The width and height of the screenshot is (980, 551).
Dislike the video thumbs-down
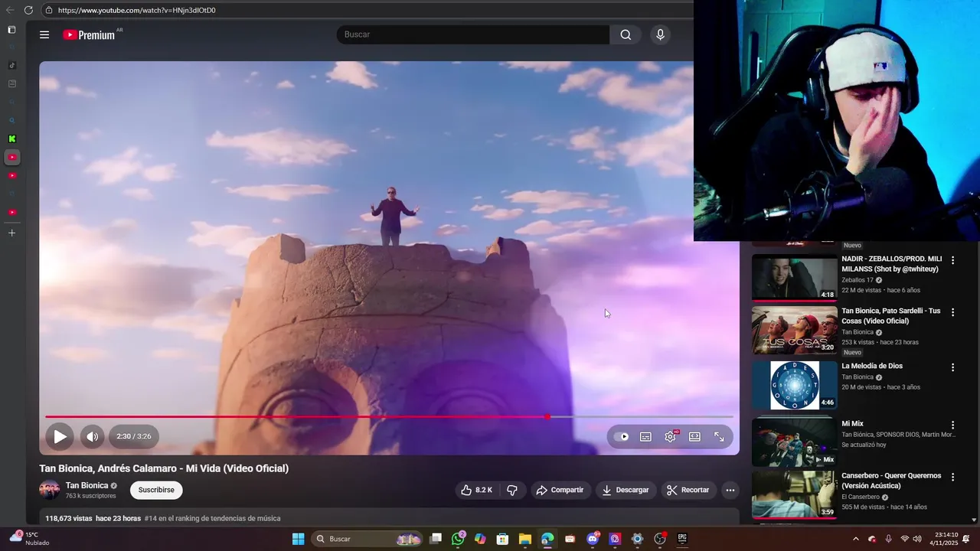(512, 490)
